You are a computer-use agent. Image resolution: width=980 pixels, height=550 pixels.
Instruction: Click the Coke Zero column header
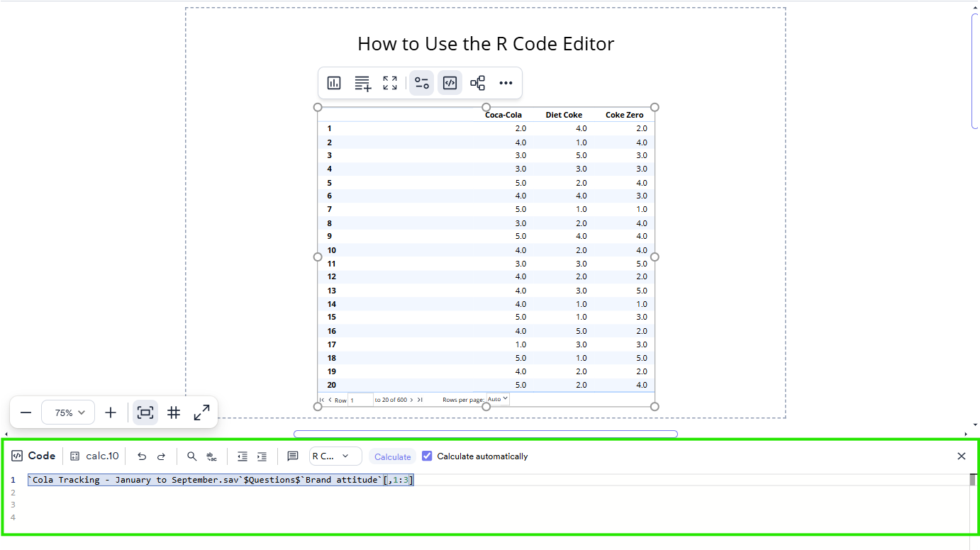(x=625, y=115)
